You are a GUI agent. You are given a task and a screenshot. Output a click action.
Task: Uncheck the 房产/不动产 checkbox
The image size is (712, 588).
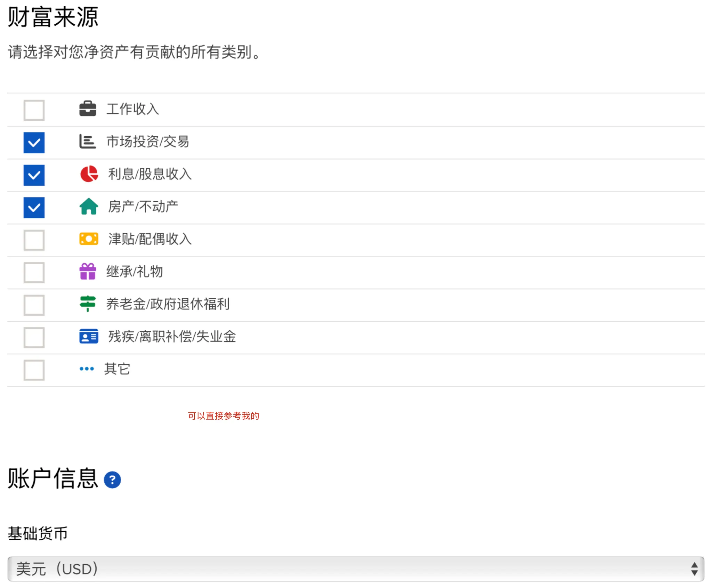34,208
